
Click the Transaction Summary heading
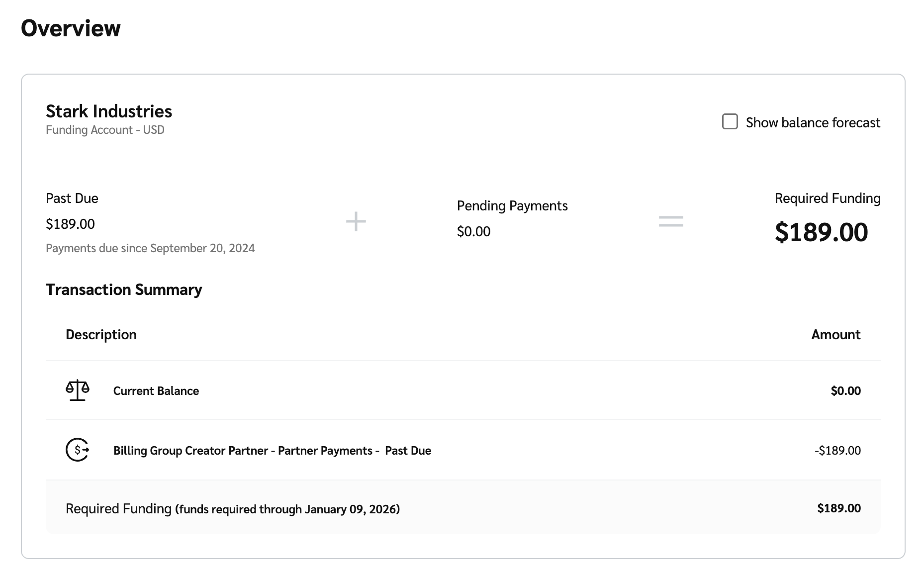tap(124, 289)
